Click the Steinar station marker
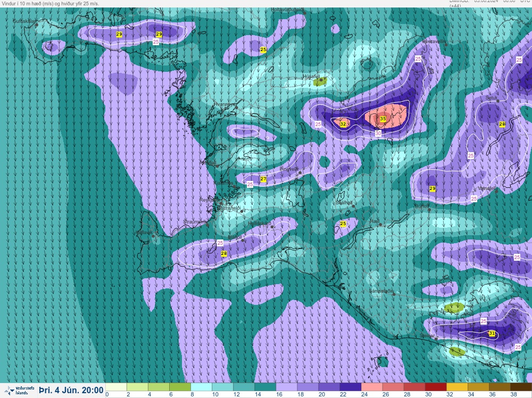Image resolution: width=532 pixels, height=398 pixels. (436, 338)
